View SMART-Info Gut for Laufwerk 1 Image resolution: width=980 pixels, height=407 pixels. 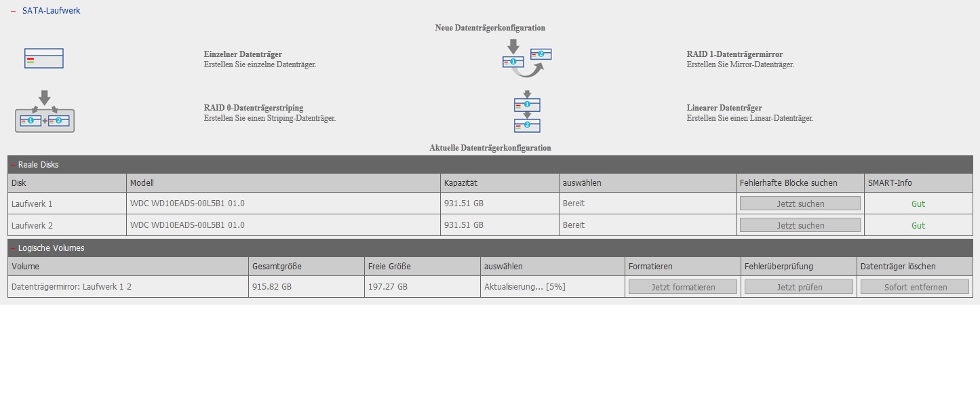[x=918, y=203]
